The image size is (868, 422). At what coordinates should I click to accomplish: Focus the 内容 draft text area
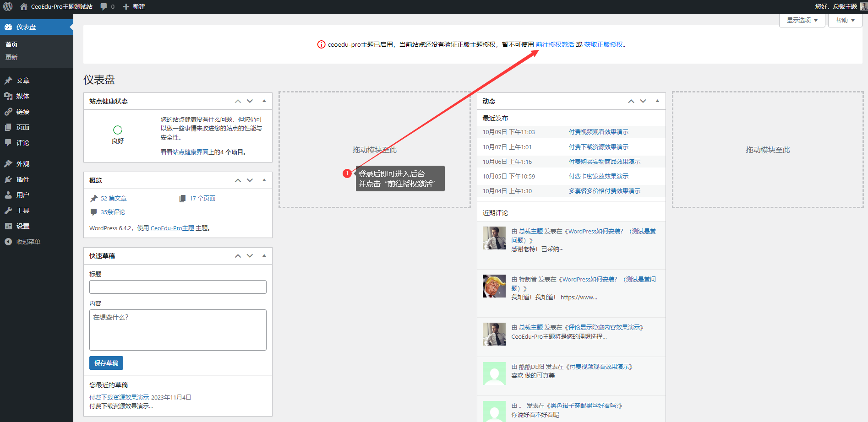pyautogui.click(x=178, y=330)
